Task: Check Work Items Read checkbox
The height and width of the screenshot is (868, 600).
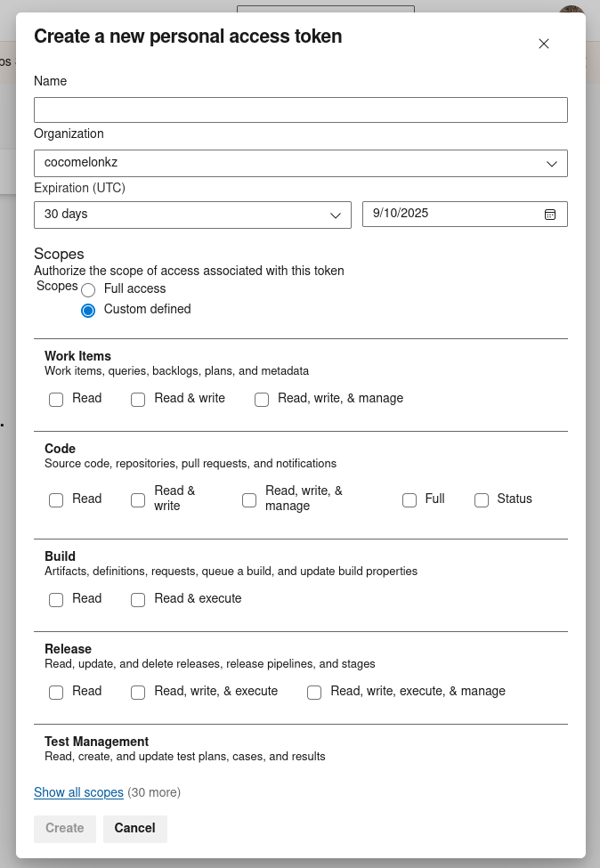Action: point(56,400)
